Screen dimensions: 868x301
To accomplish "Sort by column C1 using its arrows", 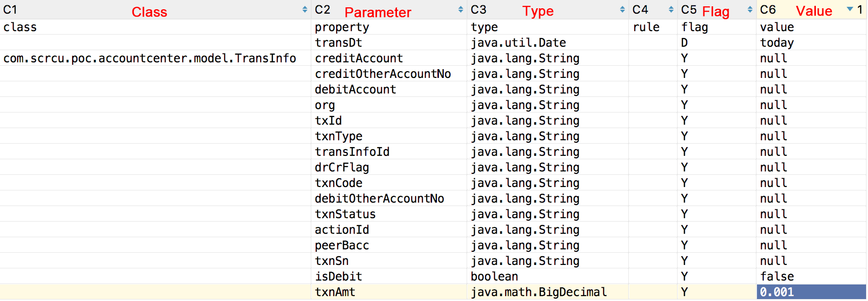I will [305, 9].
